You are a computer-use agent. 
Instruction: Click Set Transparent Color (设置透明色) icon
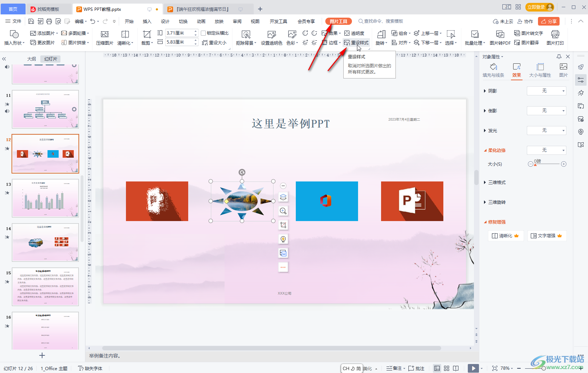[272, 34]
